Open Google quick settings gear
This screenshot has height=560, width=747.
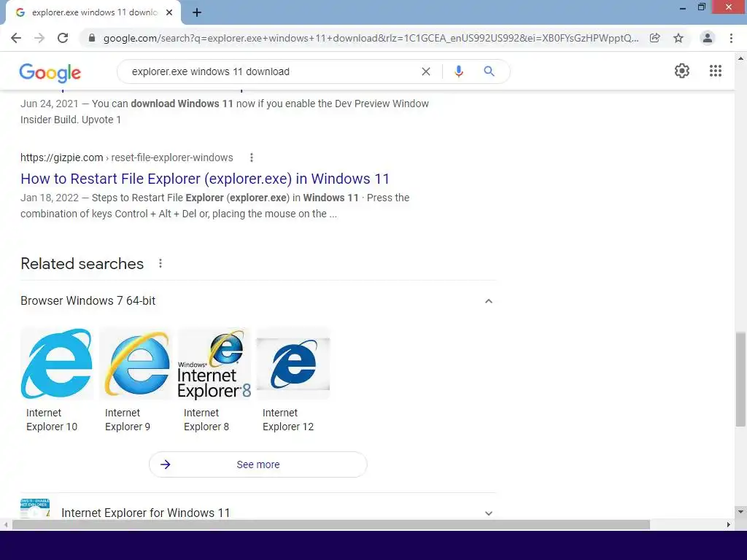tap(682, 71)
